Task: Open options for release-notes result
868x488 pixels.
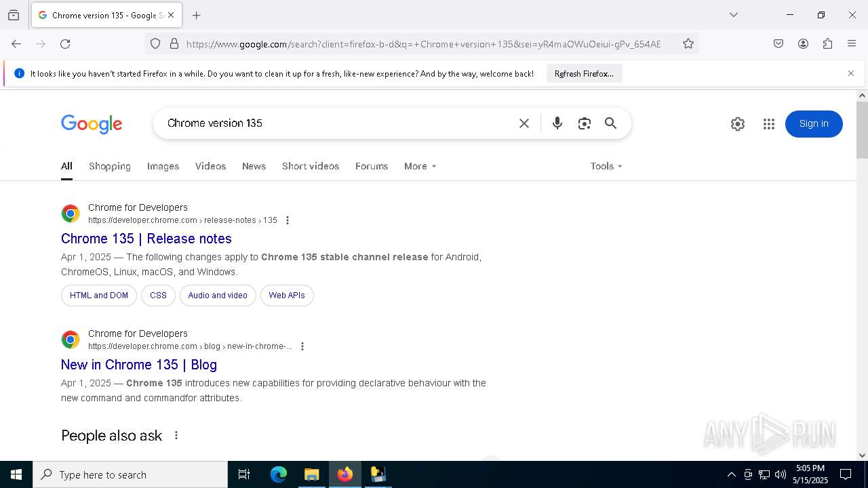Action: [288, 220]
